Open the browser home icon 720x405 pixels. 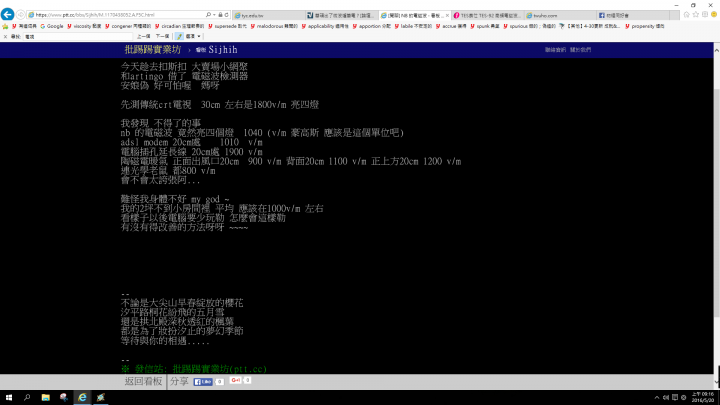(686, 15)
